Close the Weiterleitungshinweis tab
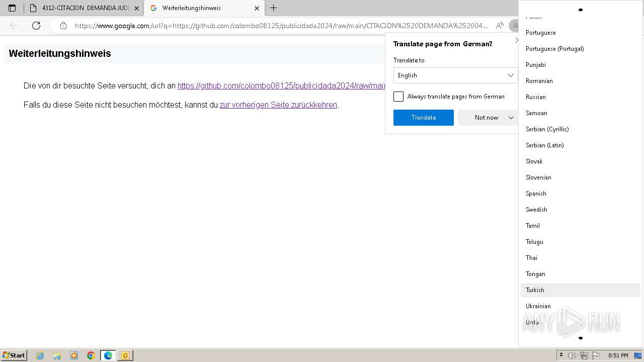Viewport: 644px width, 362px height. (257, 8)
